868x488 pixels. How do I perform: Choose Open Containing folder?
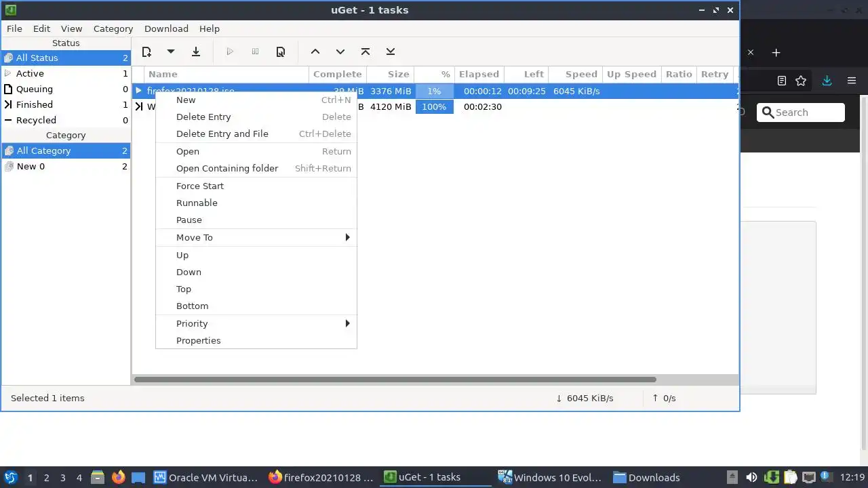[256, 168]
